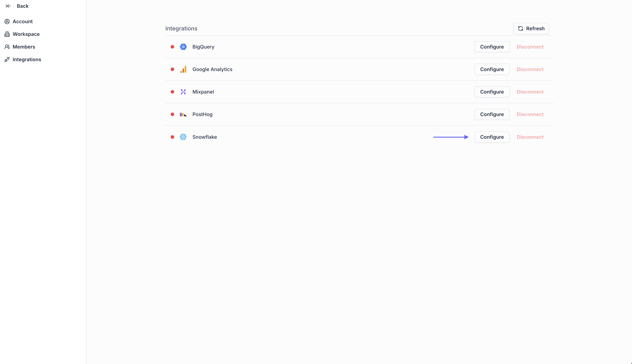Toggle the status indicator for Mixpanel
Screen dimensions: 632x364
[x=172, y=92]
